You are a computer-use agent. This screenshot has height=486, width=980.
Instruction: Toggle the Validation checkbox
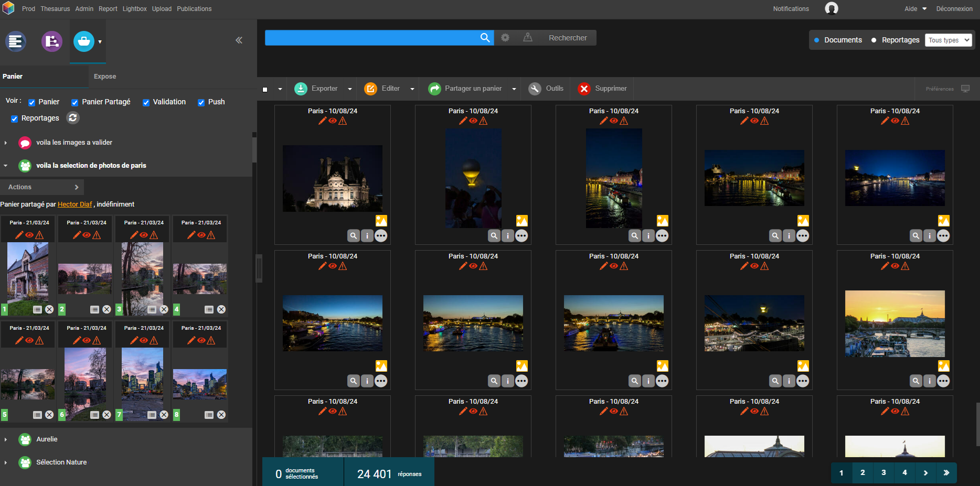pyautogui.click(x=146, y=102)
